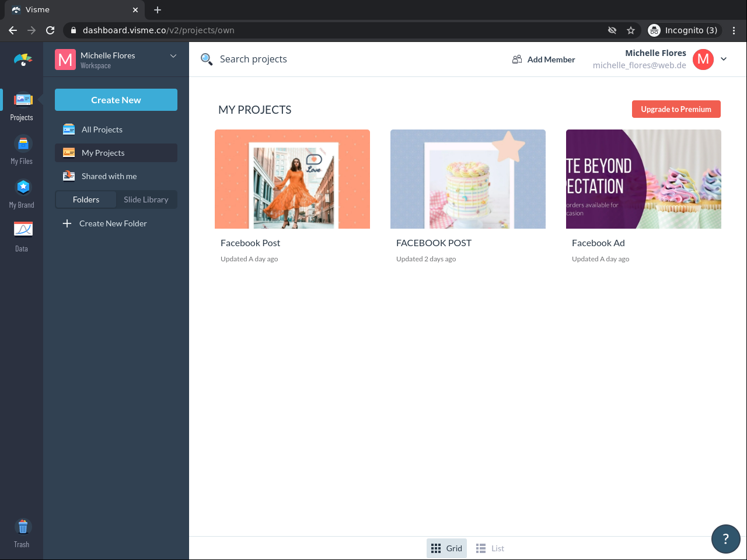Screen dimensions: 747x560
Task: Click the site lock icon
Action: (73, 30)
